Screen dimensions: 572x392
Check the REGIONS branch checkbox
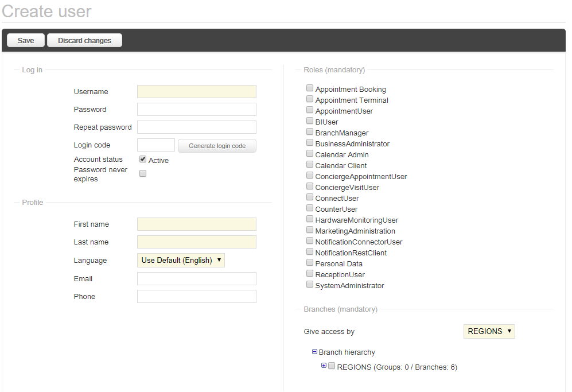point(332,366)
